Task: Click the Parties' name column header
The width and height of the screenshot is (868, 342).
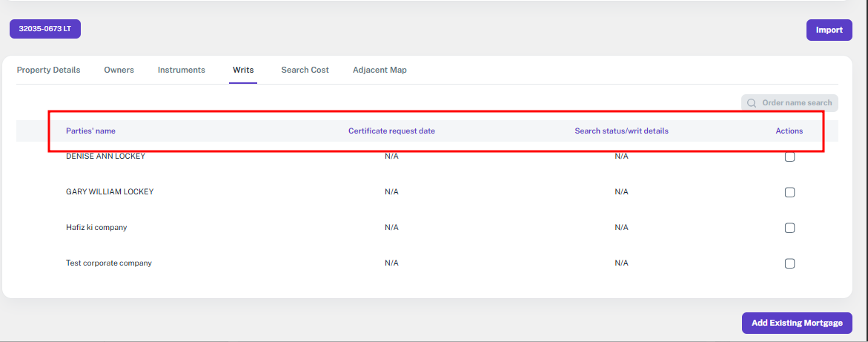Action: (90, 131)
